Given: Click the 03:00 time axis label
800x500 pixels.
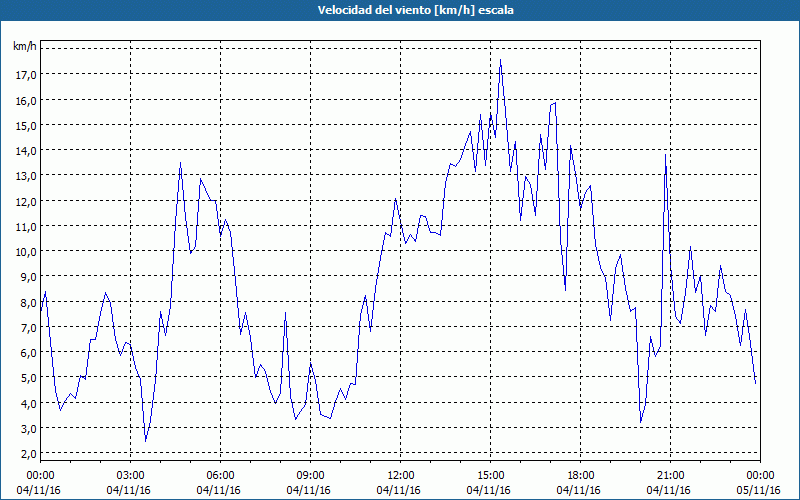Looking at the screenshot, I should pyautogui.click(x=131, y=476).
